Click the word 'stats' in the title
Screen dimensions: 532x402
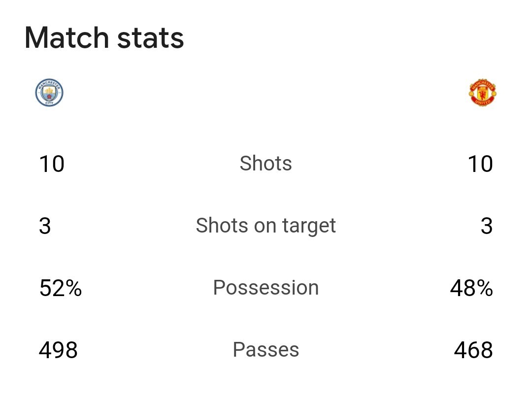point(150,37)
